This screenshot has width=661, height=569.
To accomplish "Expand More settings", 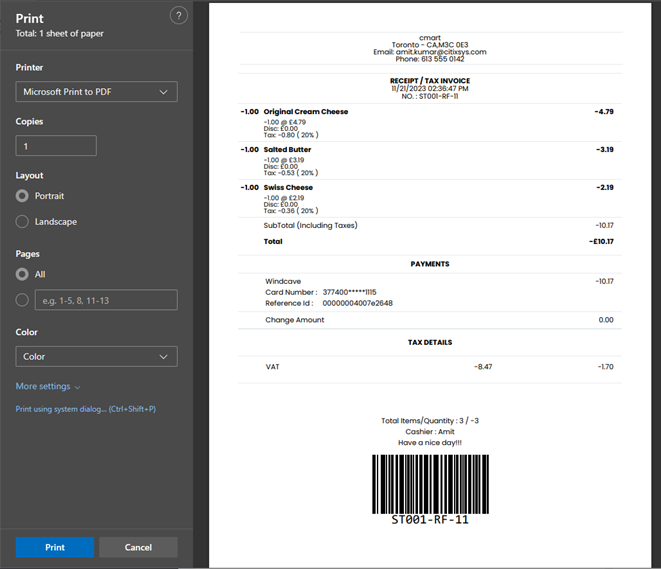I will click(48, 386).
